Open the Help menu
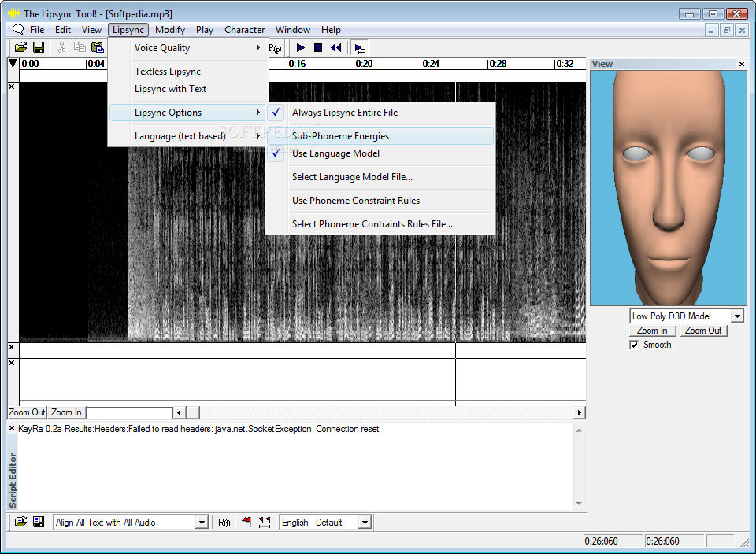This screenshot has width=756, height=554. pos(331,29)
